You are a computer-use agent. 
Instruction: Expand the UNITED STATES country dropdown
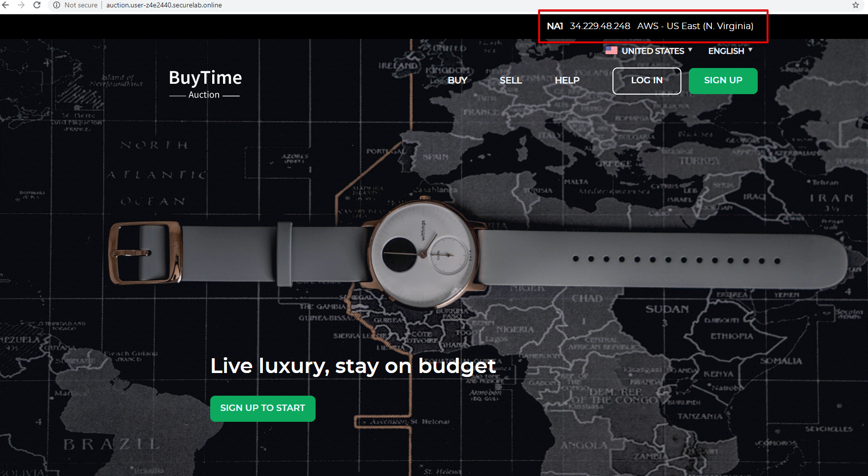click(x=649, y=51)
